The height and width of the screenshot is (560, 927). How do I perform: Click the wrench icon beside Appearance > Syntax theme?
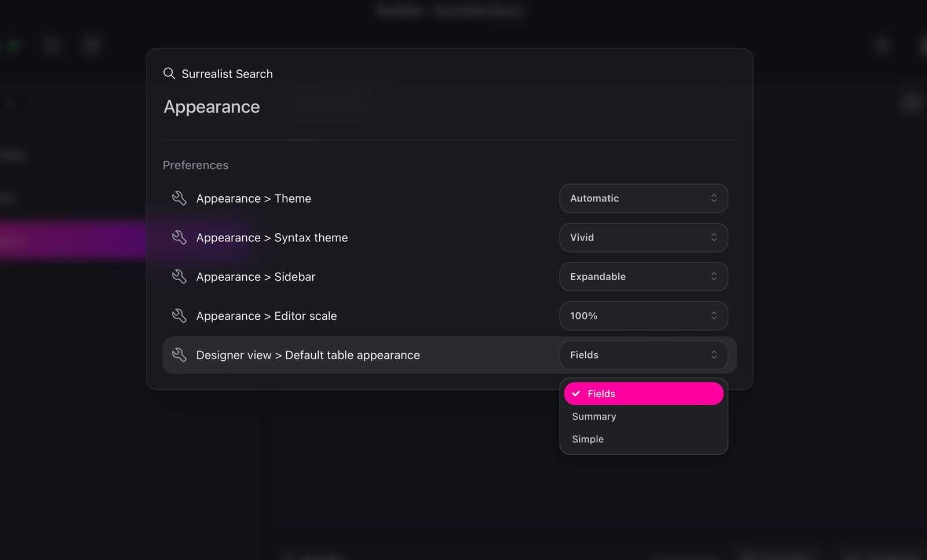(x=180, y=237)
